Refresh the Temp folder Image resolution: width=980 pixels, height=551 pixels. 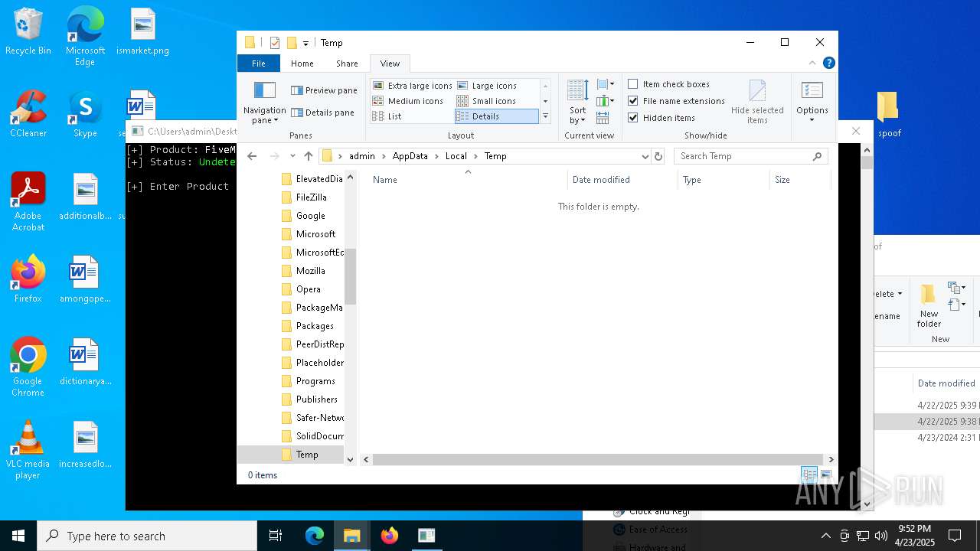658,156
